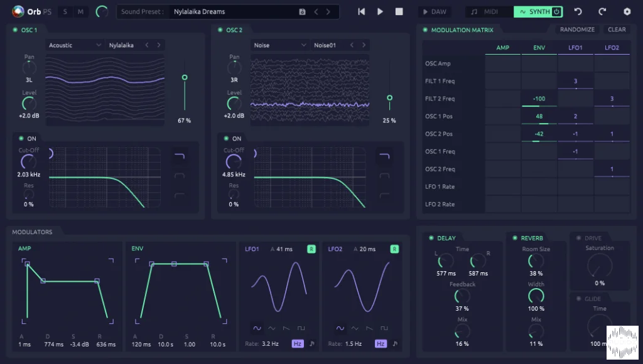Select the triangle waveform for LFO1
Screen dimensions: 643x364
pos(272,328)
